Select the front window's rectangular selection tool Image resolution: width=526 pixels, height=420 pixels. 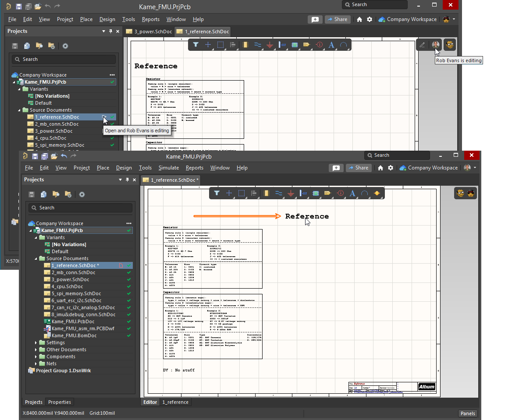coord(241,193)
